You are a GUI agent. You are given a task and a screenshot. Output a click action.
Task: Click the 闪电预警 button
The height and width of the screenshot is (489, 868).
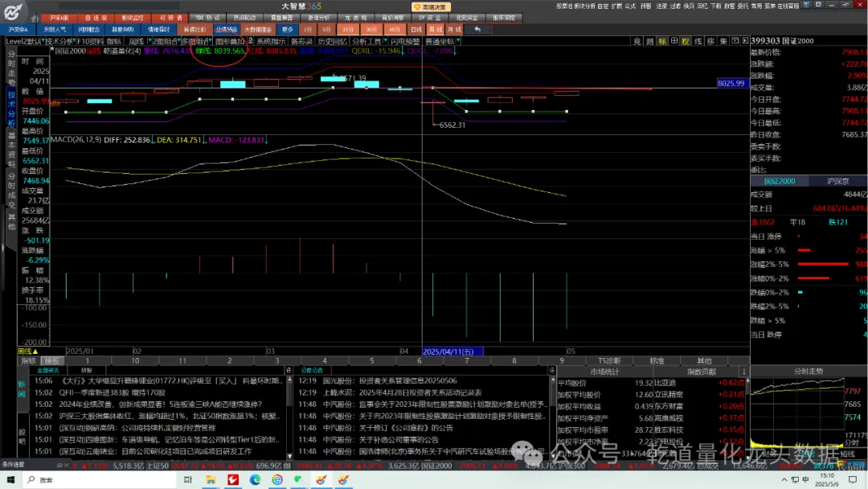pos(404,42)
